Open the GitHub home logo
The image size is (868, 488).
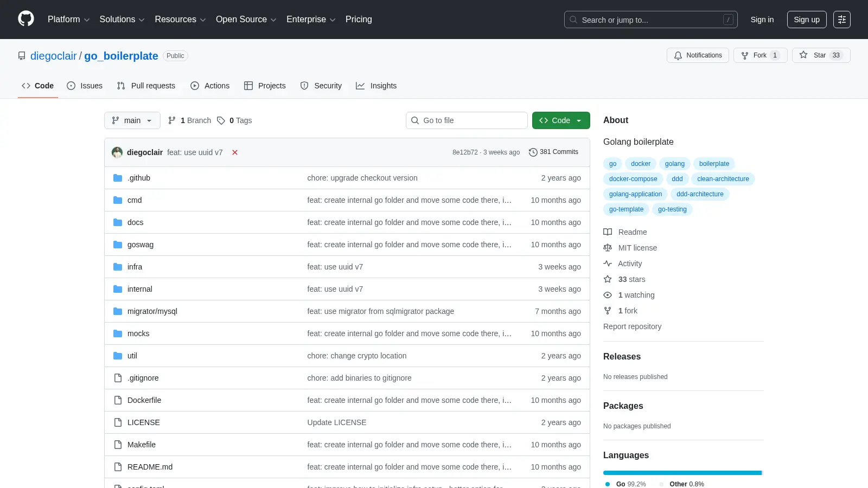pos(26,19)
